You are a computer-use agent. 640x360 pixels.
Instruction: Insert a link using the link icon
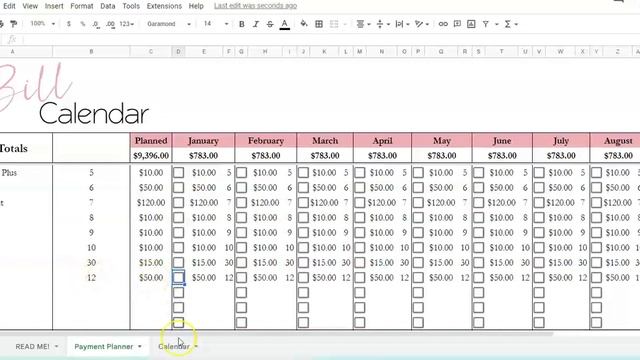(443, 24)
